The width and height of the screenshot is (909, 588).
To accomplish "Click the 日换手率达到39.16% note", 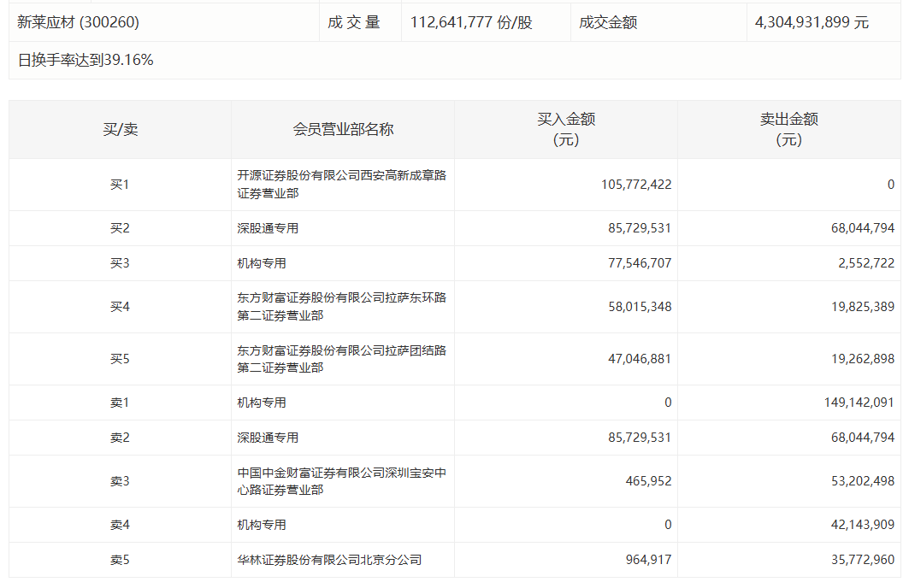I will coord(86,60).
